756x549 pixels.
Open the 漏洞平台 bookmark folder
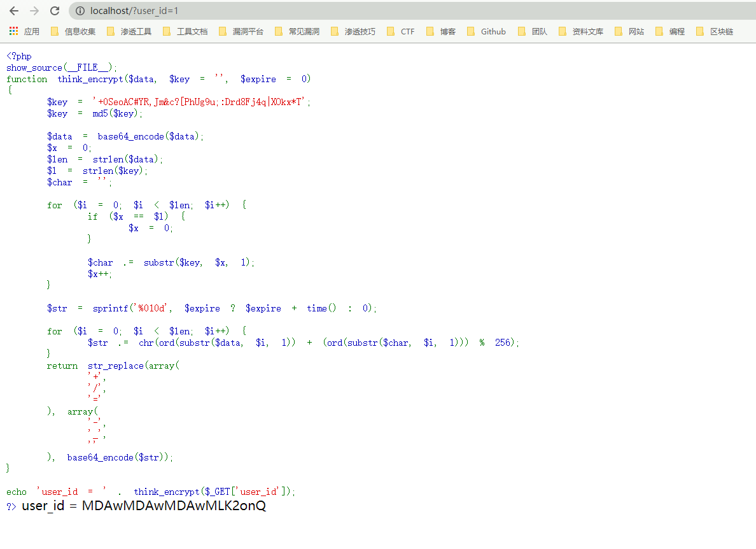[x=241, y=31]
